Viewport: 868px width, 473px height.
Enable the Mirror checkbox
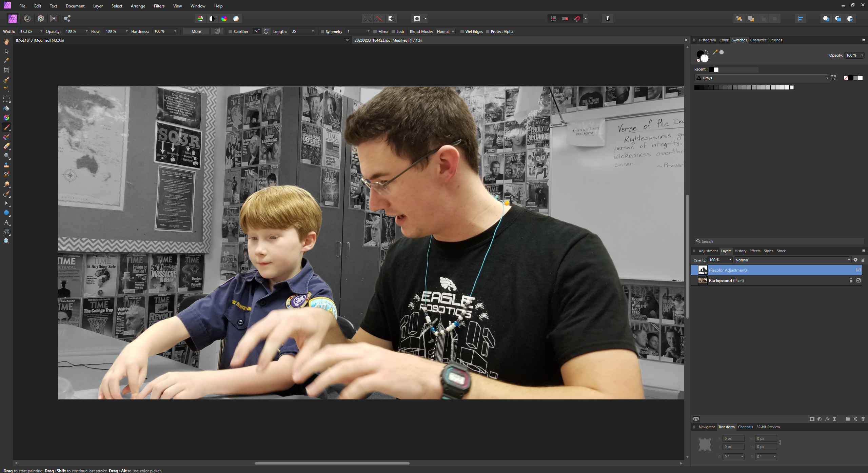pos(375,32)
